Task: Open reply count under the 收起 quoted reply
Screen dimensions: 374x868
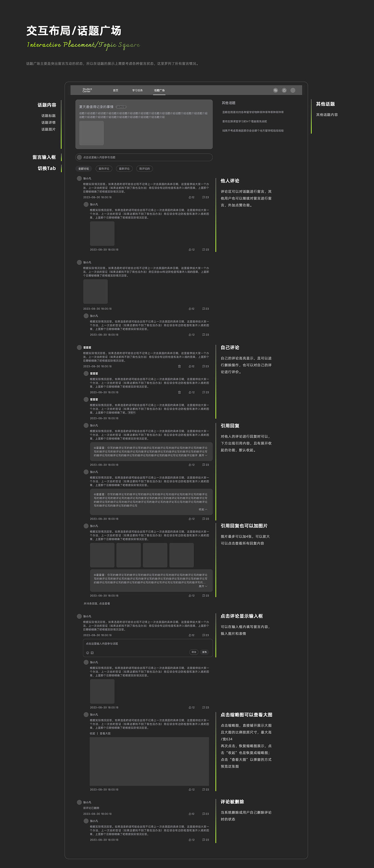Action: point(205,519)
